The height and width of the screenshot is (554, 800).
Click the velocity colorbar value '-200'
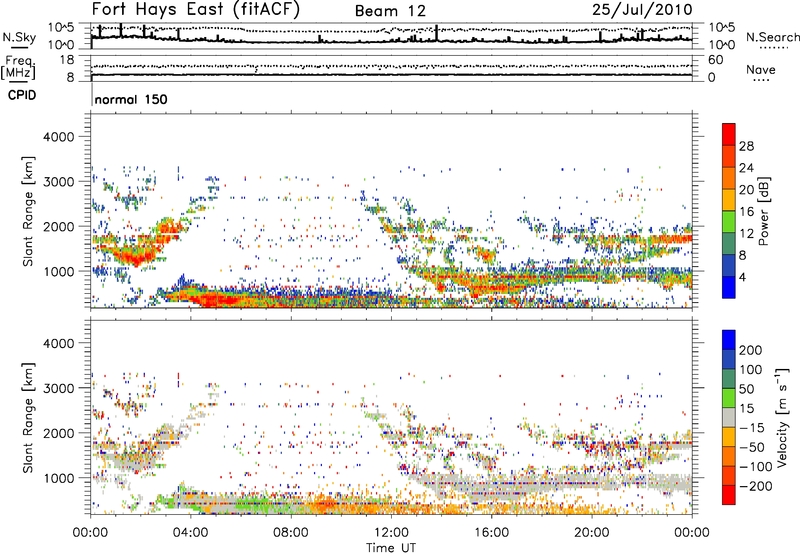tap(754, 486)
